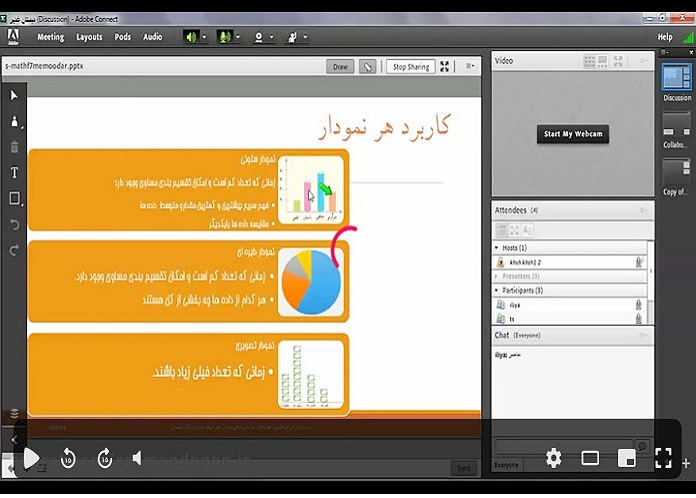The image size is (696, 498).
Task: Collapse the Hosts (1) group
Action: pos(496,248)
